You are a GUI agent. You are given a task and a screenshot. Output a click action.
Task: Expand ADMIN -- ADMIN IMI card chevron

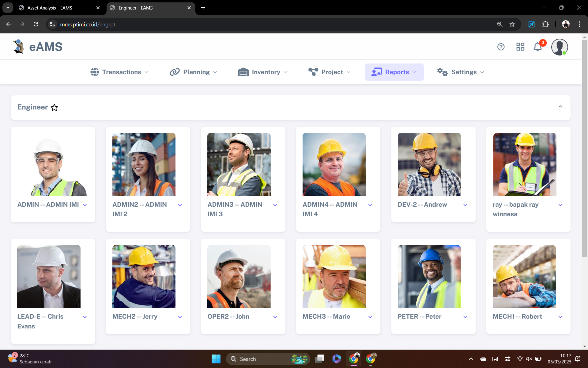(x=85, y=205)
